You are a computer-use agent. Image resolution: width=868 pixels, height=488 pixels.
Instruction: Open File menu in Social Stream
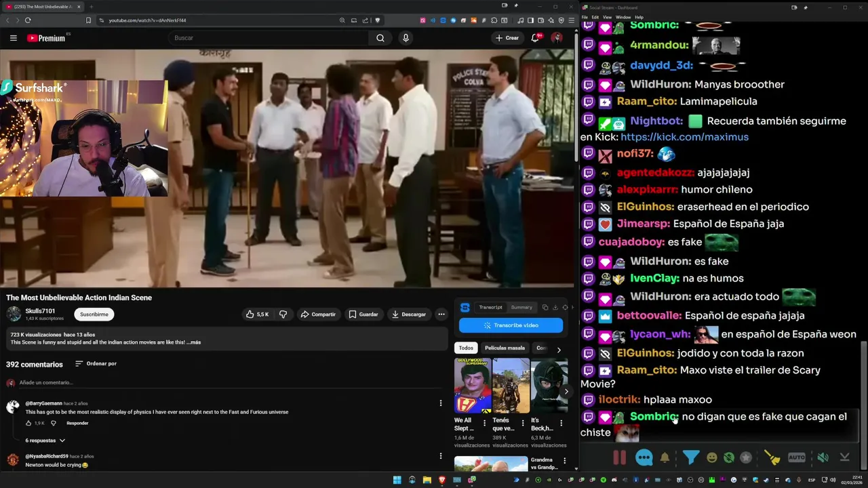click(x=585, y=17)
